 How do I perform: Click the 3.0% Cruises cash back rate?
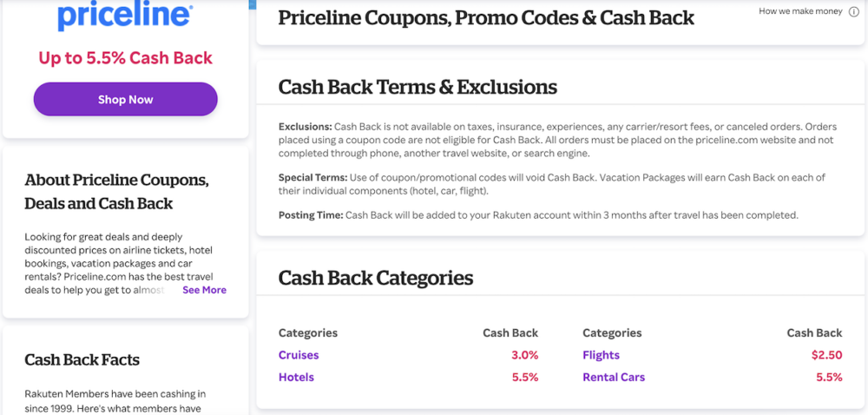pos(525,355)
